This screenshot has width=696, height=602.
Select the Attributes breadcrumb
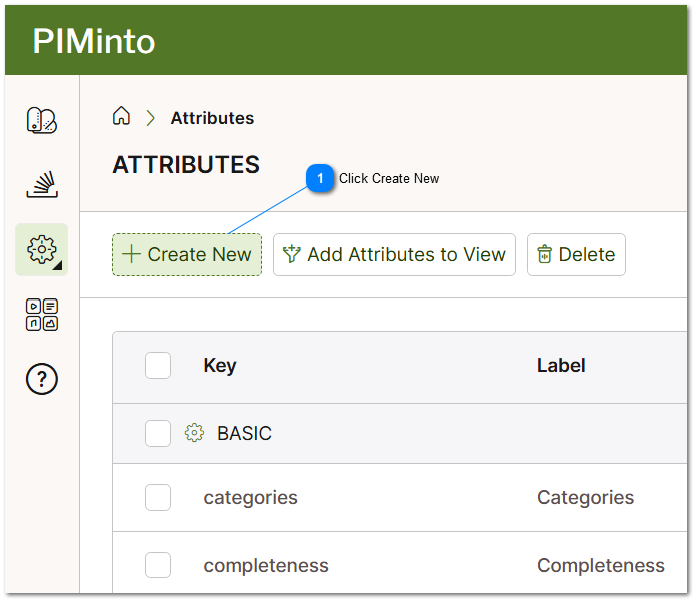[x=212, y=118]
